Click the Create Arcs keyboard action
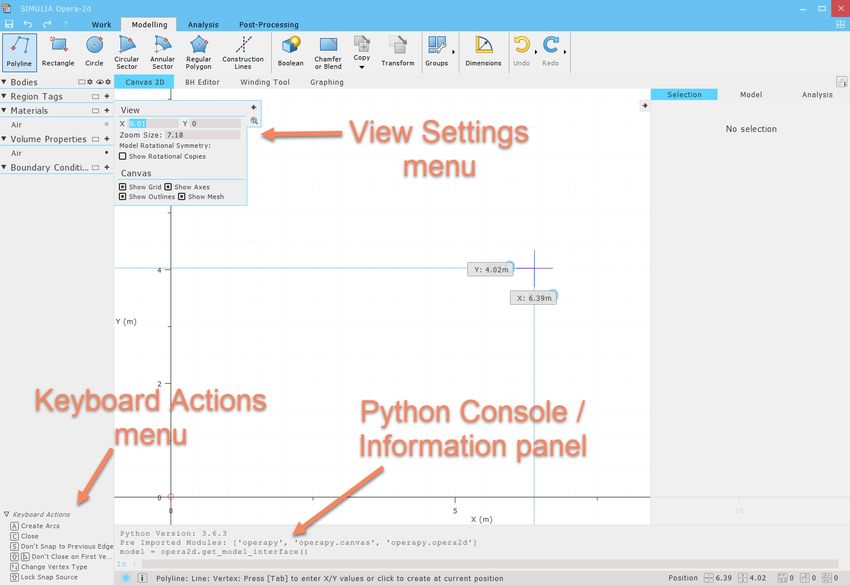This screenshot has width=850, height=585. pyautogui.click(x=35, y=526)
